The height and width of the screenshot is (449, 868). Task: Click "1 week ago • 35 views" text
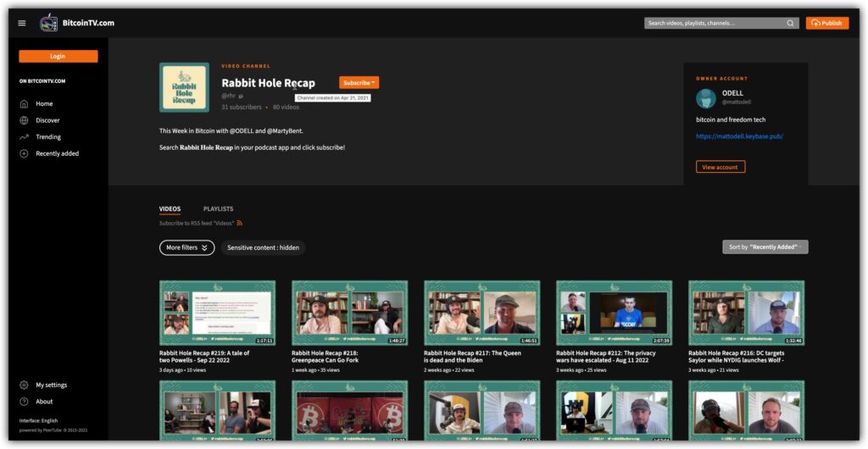(x=315, y=370)
